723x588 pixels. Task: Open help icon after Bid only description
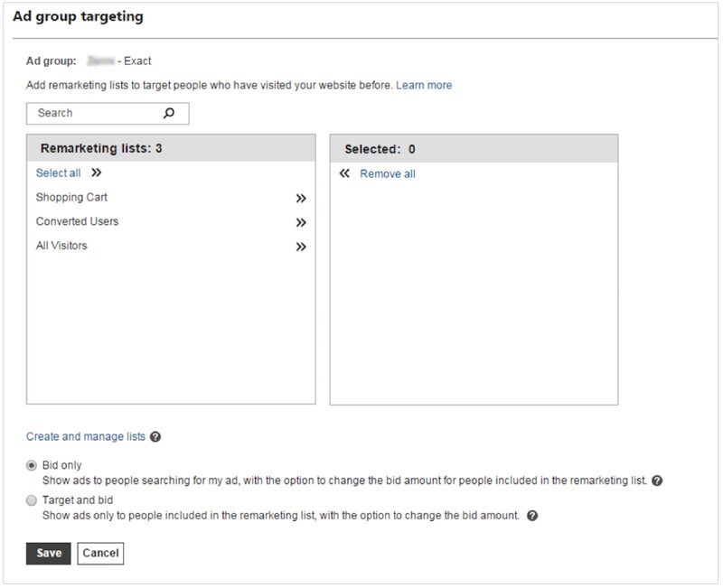pyautogui.click(x=657, y=481)
